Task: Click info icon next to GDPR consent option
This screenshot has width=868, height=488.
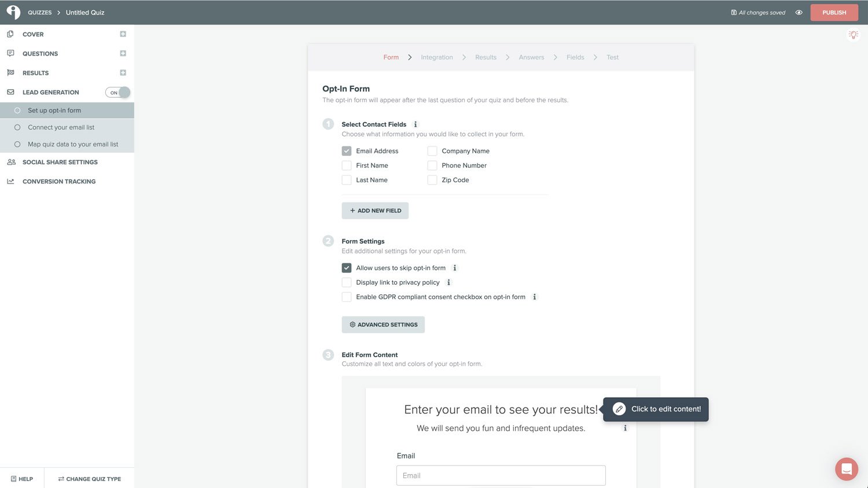Action: click(534, 297)
